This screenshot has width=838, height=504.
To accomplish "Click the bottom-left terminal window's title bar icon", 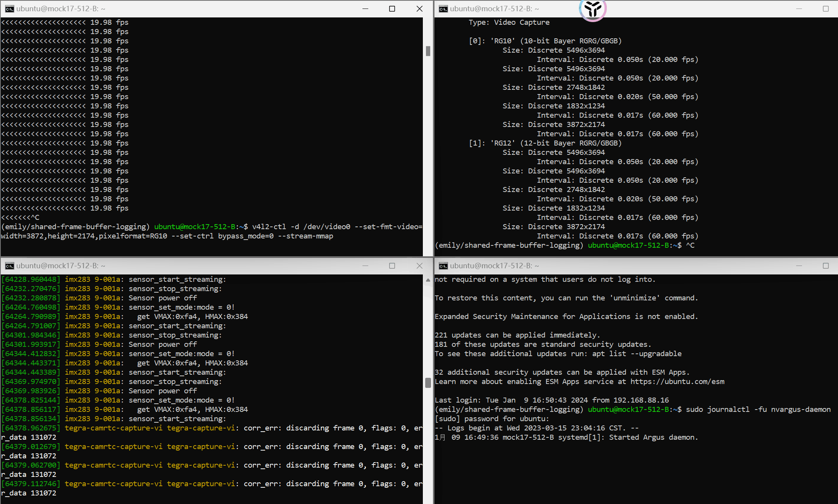I will point(9,266).
